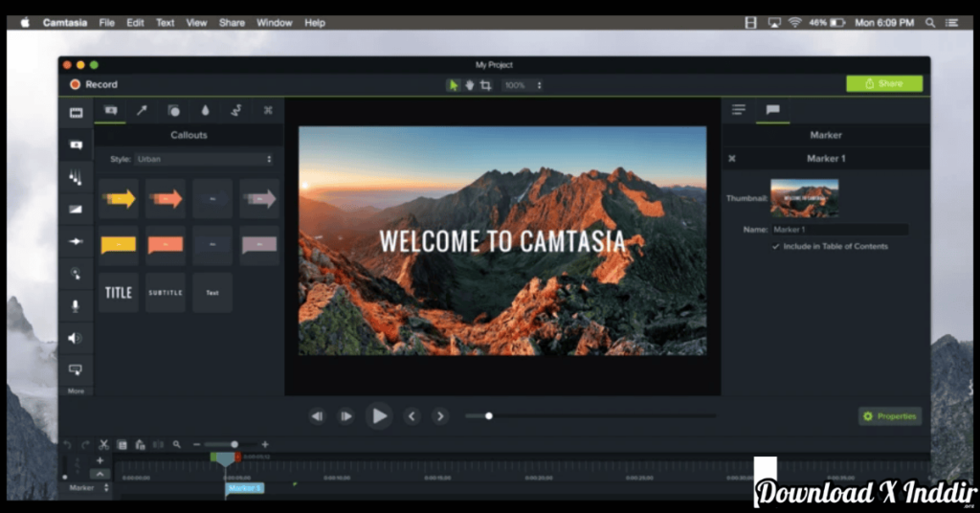Add a new track with plus icon
Viewport: 980px width, 513px height.
100,460
